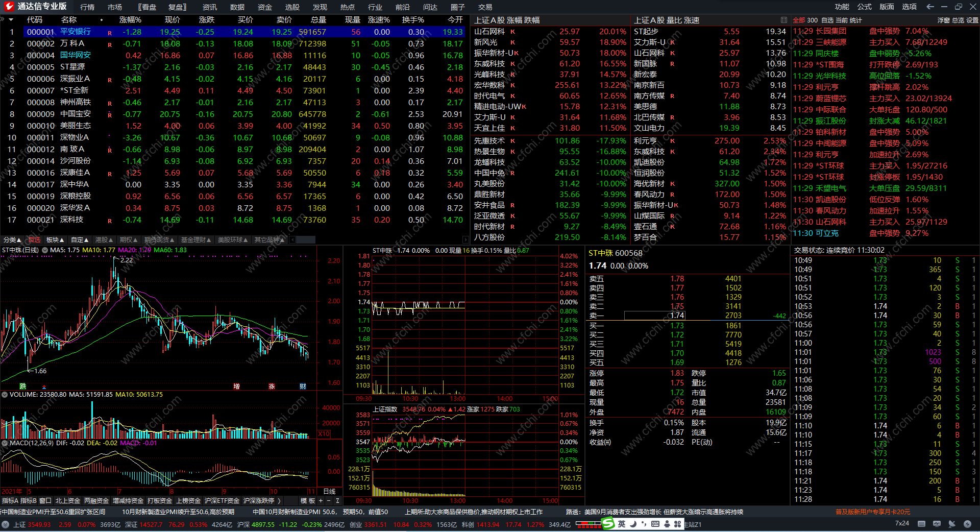Click the moon icon in the IME bar
980x532 pixels.
(633, 524)
